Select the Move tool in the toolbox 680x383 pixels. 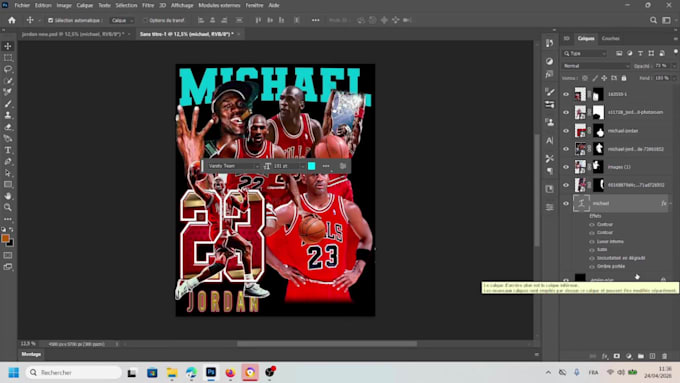coord(8,46)
